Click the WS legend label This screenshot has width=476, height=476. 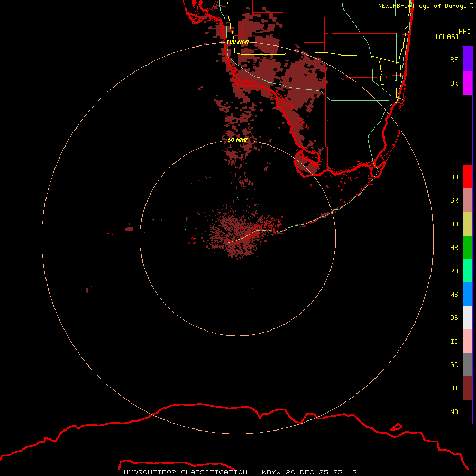click(x=454, y=294)
